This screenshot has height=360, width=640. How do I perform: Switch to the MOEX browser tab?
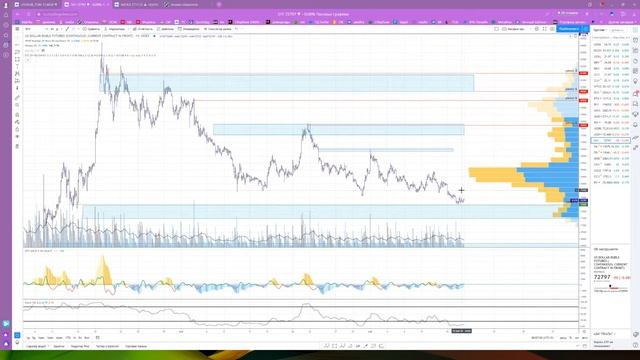pyautogui.click(x=136, y=4)
